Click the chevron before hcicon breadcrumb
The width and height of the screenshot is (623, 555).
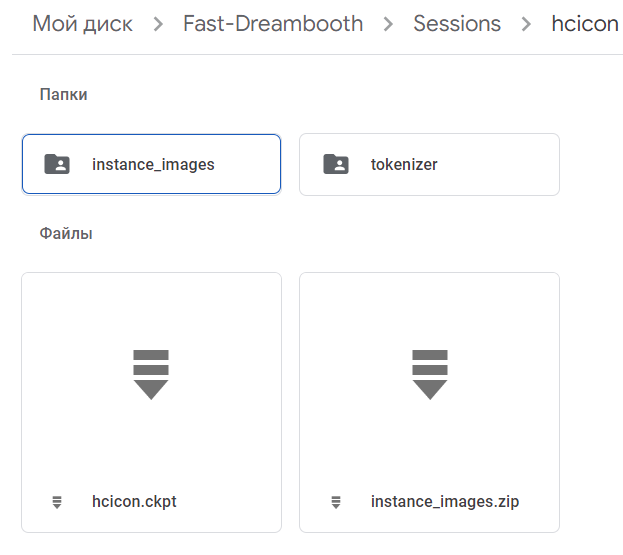[x=527, y=24]
